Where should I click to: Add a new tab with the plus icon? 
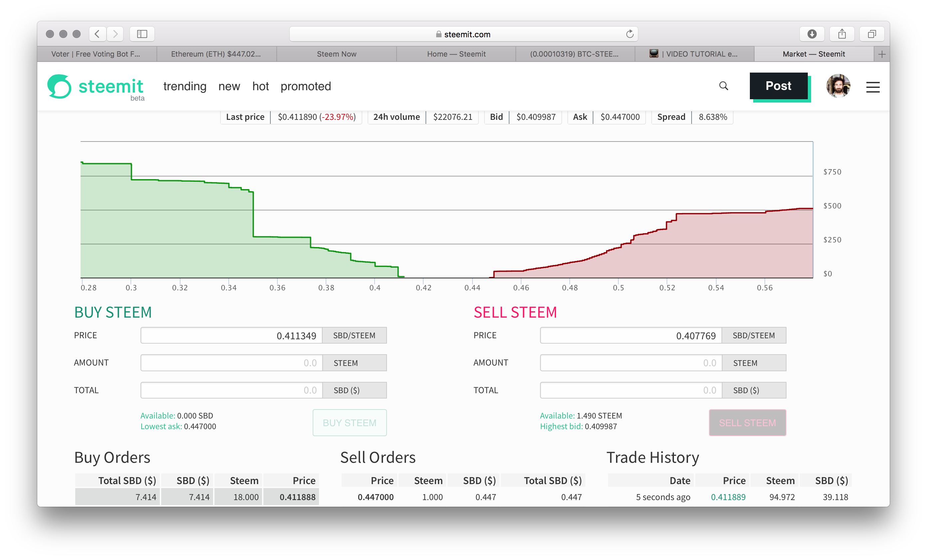tap(881, 54)
